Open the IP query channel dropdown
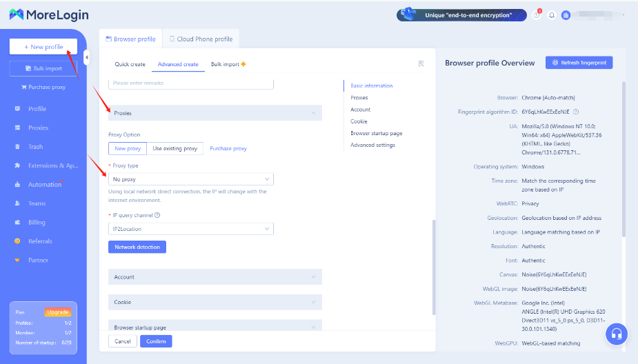638x364 pixels. point(191,229)
